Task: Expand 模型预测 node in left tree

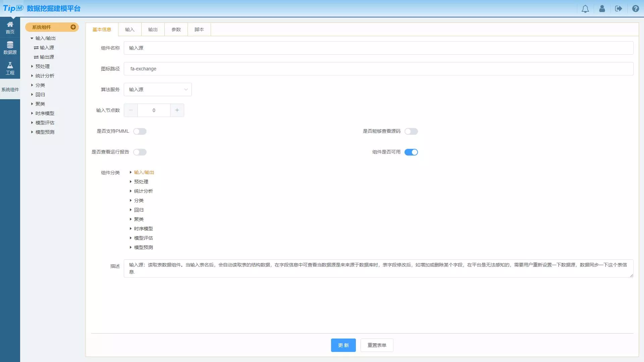Action: [32, 132]
